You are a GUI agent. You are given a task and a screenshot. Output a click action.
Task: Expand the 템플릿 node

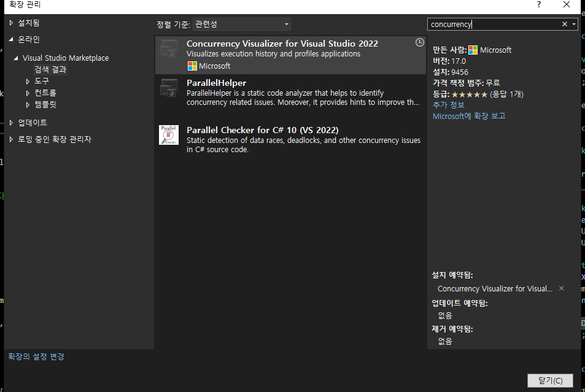[x=28, y=105]
